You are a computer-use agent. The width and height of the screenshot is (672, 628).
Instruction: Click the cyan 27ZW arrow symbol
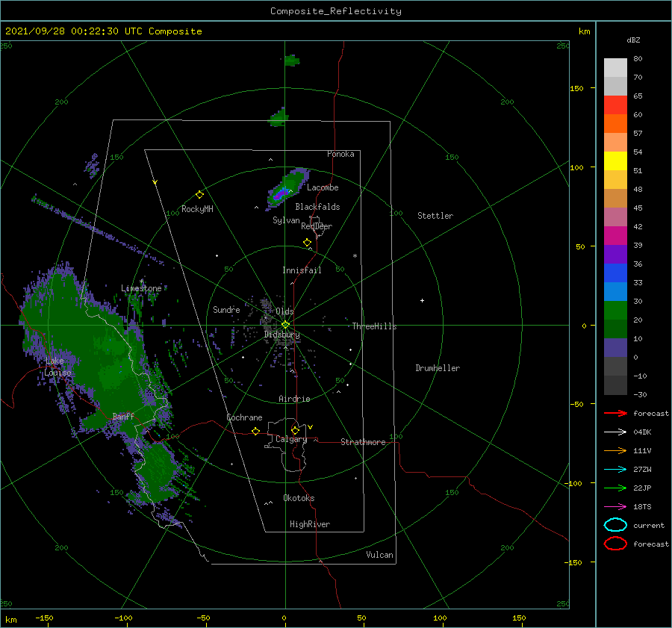point(615,470)
